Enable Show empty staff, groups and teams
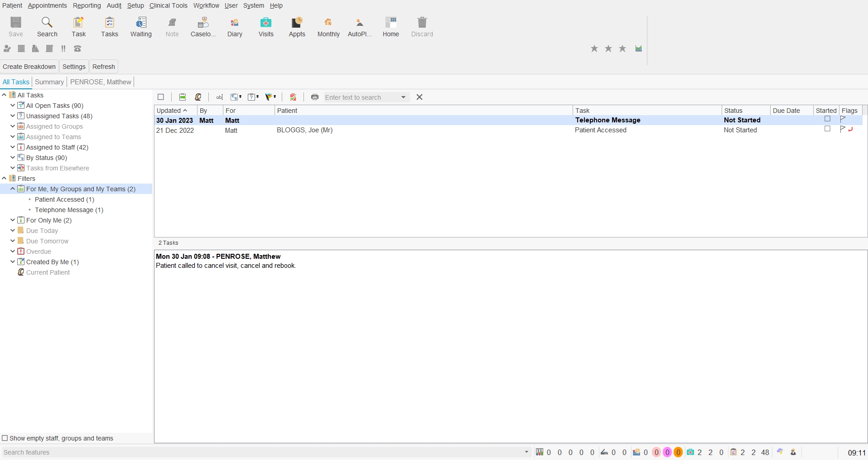The image size is (868, 460). [5, 438]
